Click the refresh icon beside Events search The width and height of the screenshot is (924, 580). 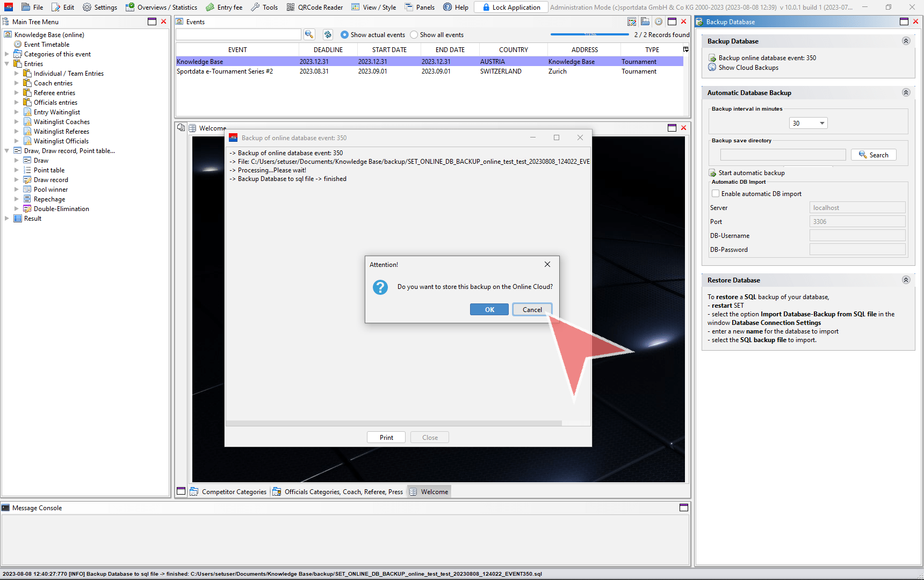pyautogui.click(x=328, y=34)
